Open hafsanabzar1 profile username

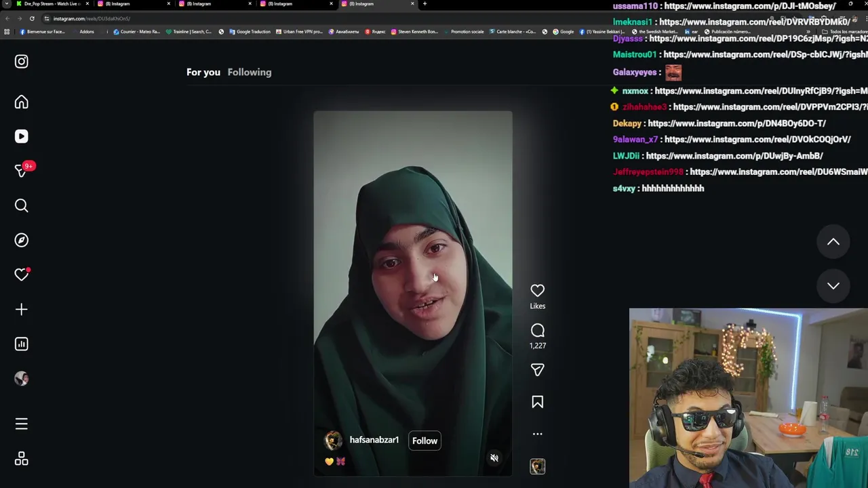pyautogui.click(x=374, y=440)
